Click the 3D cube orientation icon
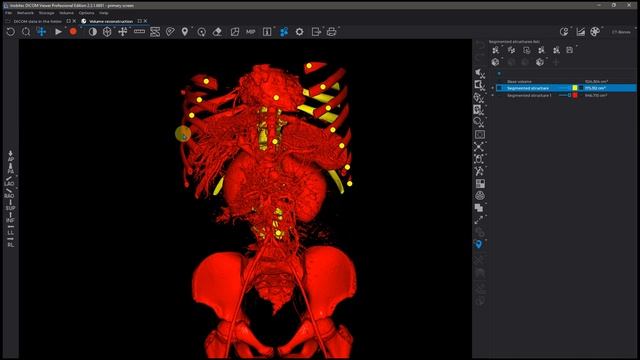 click(107, 32)
